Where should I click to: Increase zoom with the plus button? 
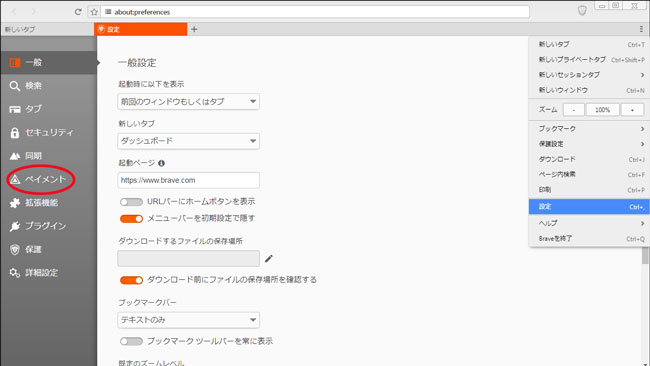632,110
